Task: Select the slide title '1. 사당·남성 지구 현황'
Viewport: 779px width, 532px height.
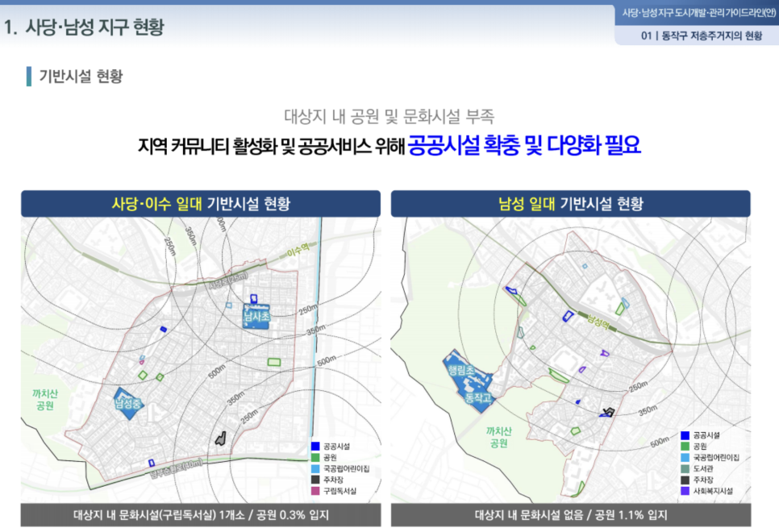Action: (x=84, y=27)
